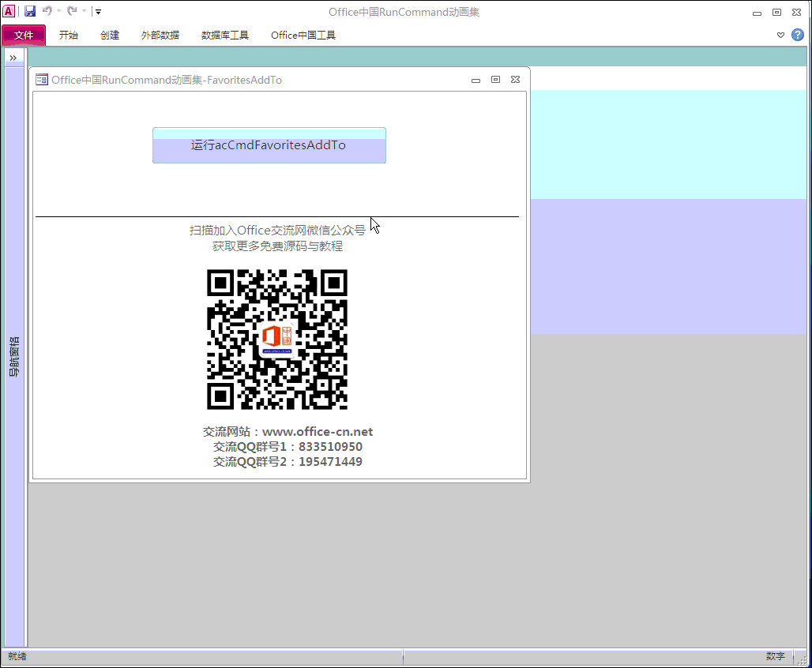
Task: Click the WeChat QR code image
Action: pyautogui.click(x=277, y=340)
